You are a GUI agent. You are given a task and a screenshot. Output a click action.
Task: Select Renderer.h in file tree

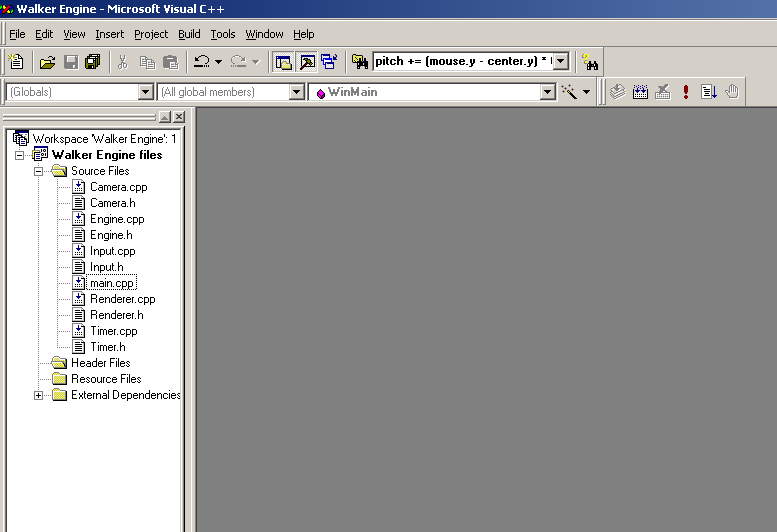[116, 315]
